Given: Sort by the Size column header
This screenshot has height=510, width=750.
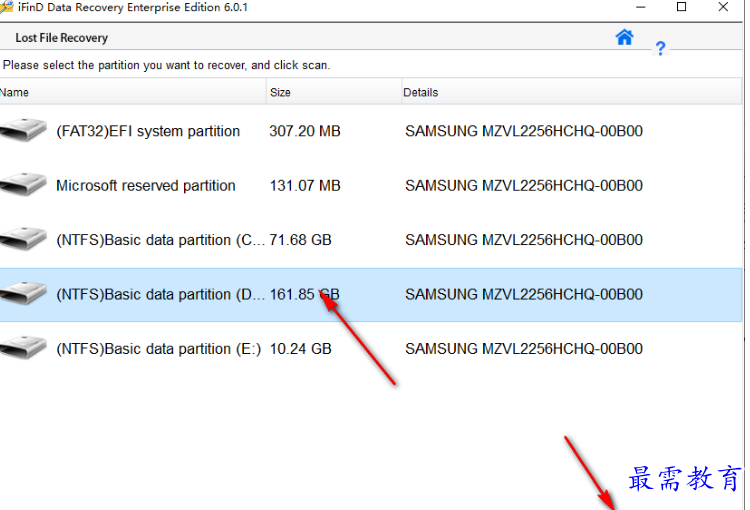Looking at the screenshot, I should pos(334,92).
